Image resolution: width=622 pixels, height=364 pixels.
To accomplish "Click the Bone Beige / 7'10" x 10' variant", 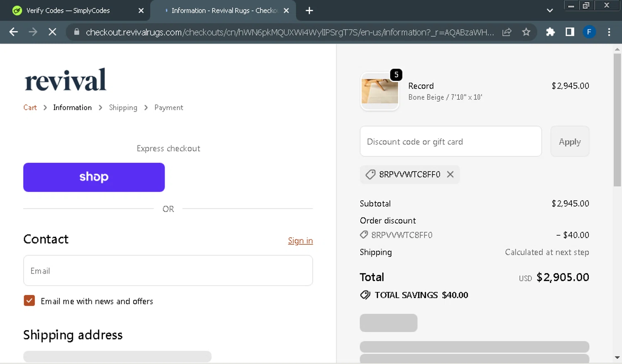I will point(445,97).
